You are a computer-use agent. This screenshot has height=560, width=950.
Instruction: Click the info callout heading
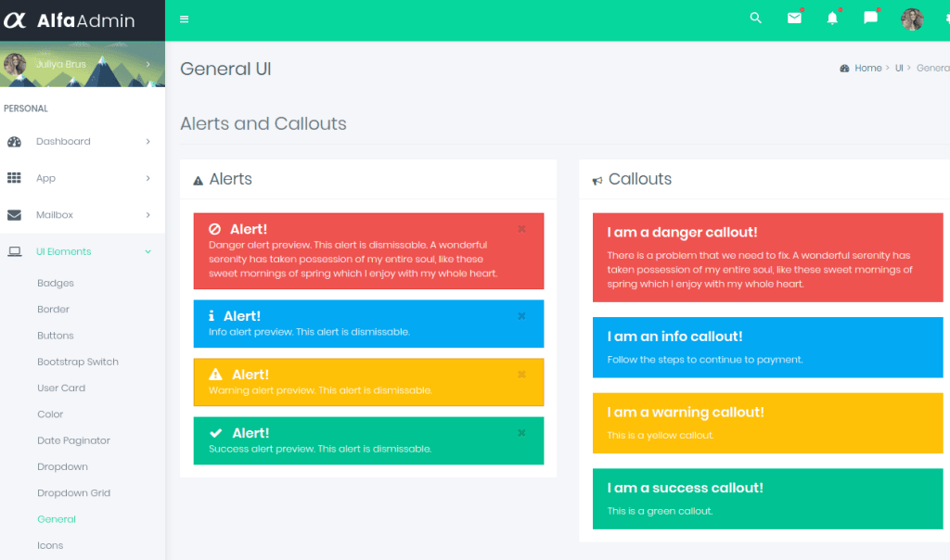tap(674, 337)
